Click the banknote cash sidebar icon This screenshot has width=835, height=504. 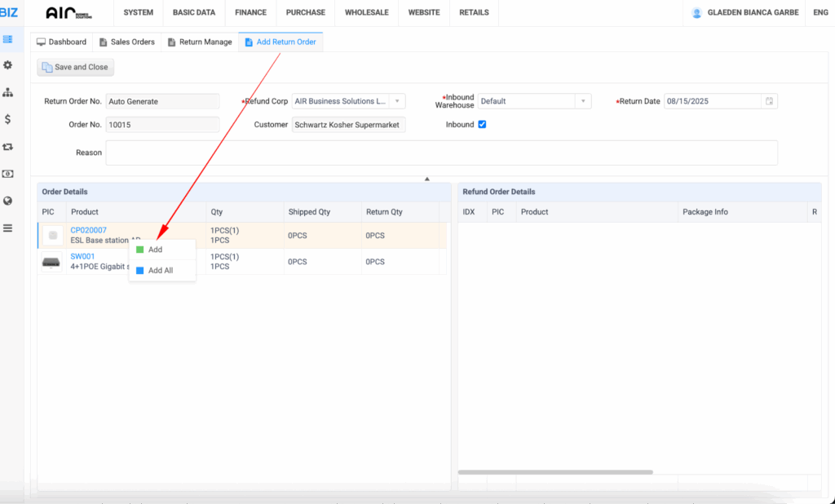pyautogui.click(x=8, y=174)
